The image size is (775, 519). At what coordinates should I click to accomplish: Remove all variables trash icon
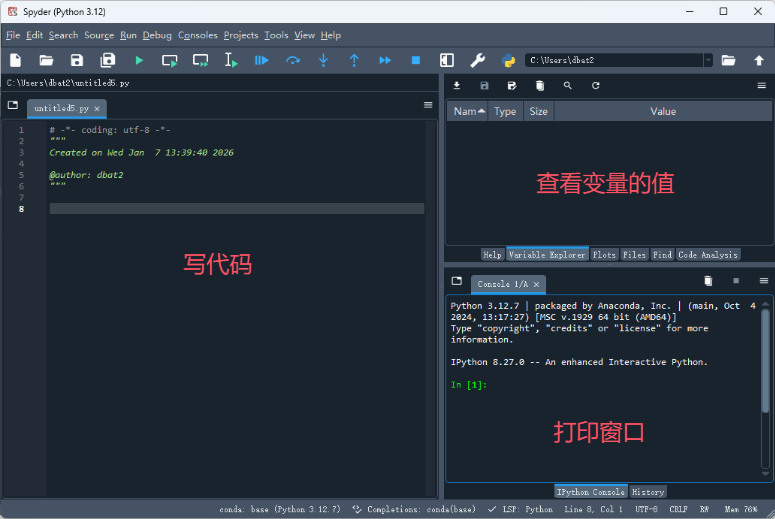(540, 86)
